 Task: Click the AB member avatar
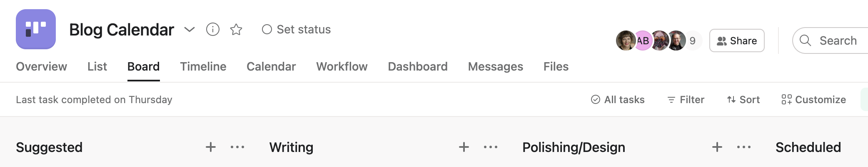click(x=643, y=40)
